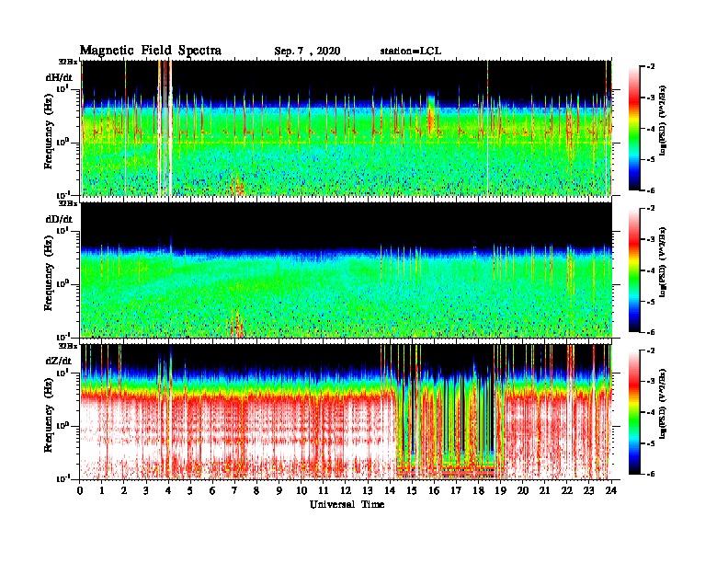
Task: Click the hour 15 tick label
Action: [x=412, y=490]
